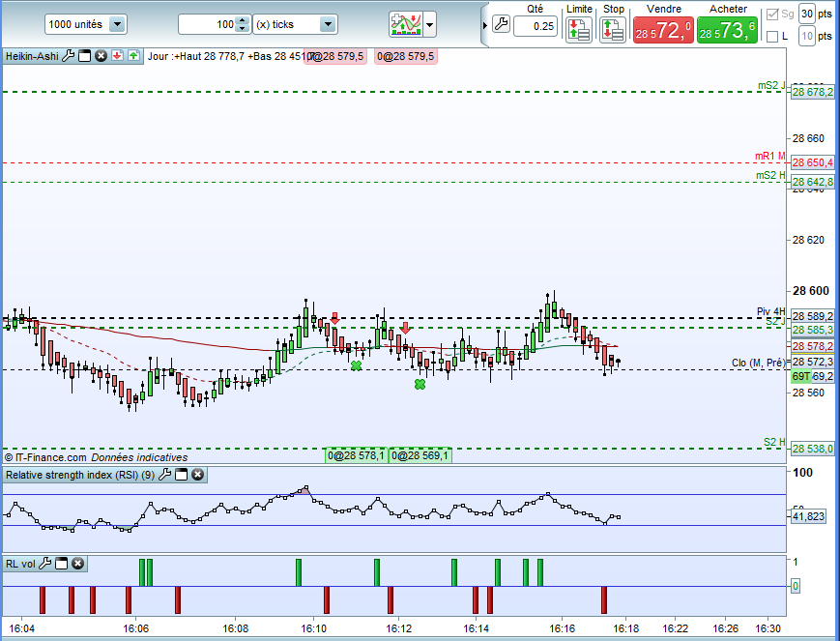This screenshot has width=840, height=641.
Task: Expand the indicator button dropdown arrow
Action: [x=429, y=25]
